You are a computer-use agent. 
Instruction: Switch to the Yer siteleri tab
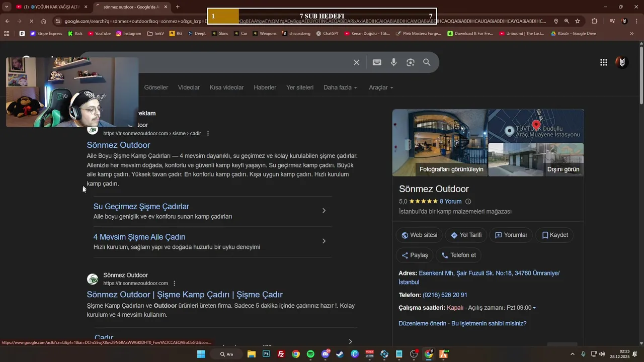click(x=300, y=87)
